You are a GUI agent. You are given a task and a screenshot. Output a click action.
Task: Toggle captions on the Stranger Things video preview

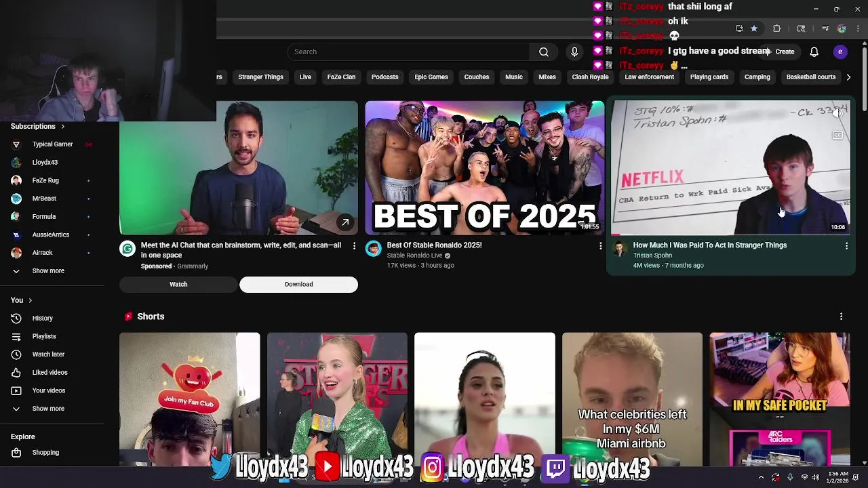pos(837,136)
